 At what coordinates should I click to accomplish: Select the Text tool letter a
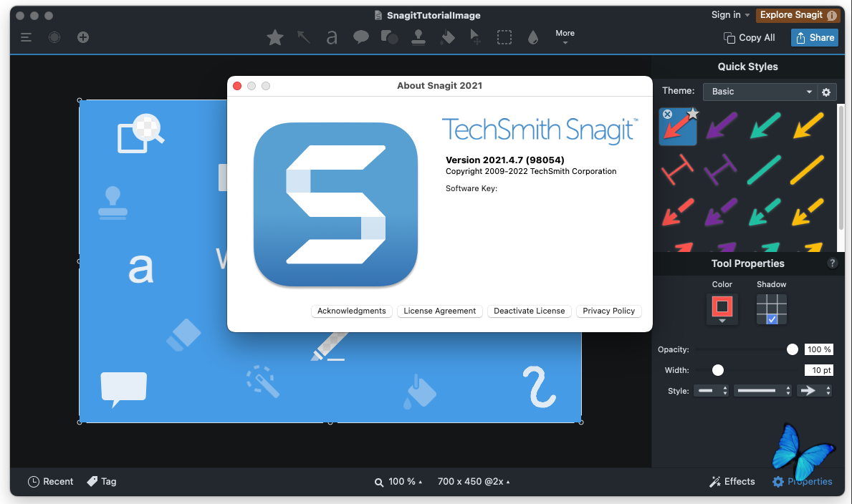coord(332,37)
